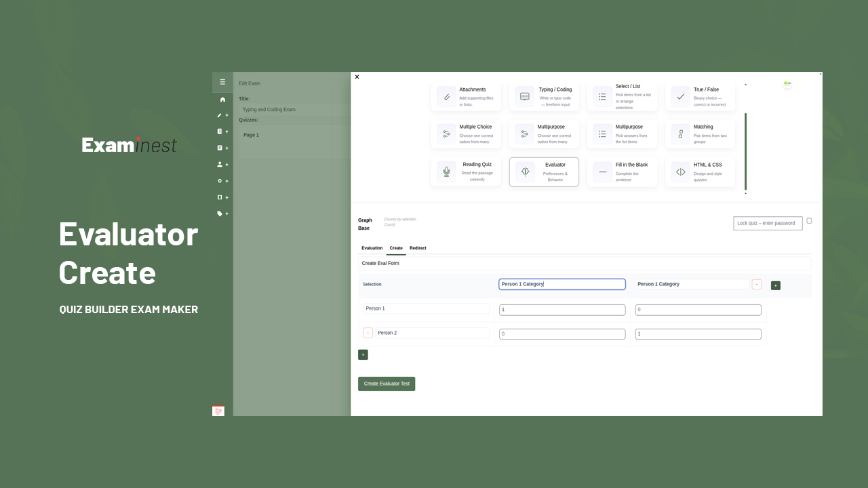Remove the Person 2 row with its minus button
868x488 pixels.
click(368, 333)
